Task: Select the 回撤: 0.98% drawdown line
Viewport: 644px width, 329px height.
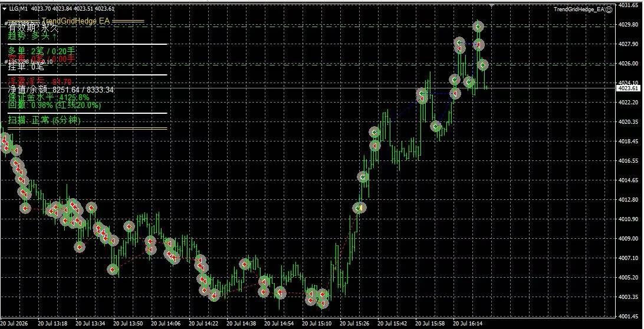Action: tap(55, 105)
